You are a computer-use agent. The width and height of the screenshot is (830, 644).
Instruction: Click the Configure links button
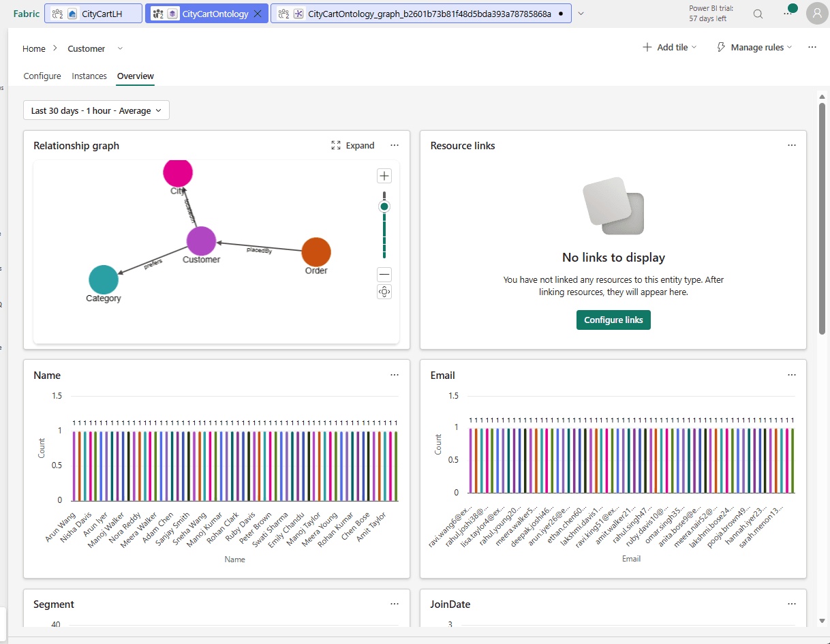613,320
